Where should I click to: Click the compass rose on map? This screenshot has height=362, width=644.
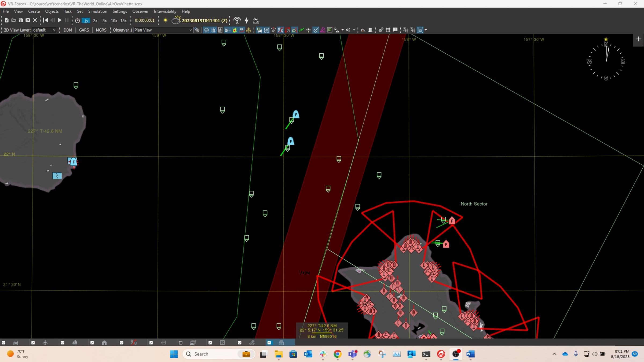point(606,61)
